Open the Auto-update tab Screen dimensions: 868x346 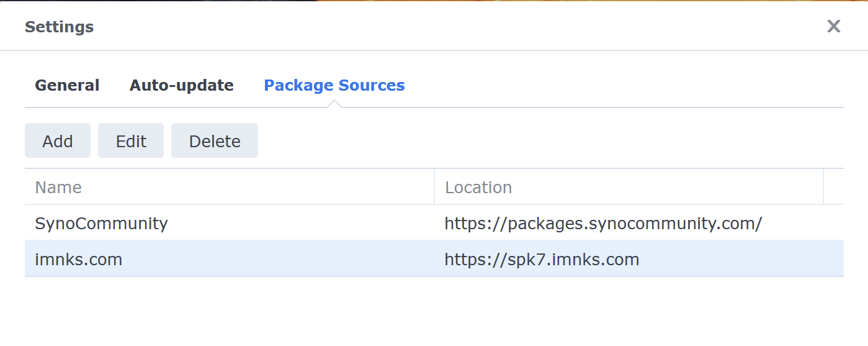tap(181, 86)
